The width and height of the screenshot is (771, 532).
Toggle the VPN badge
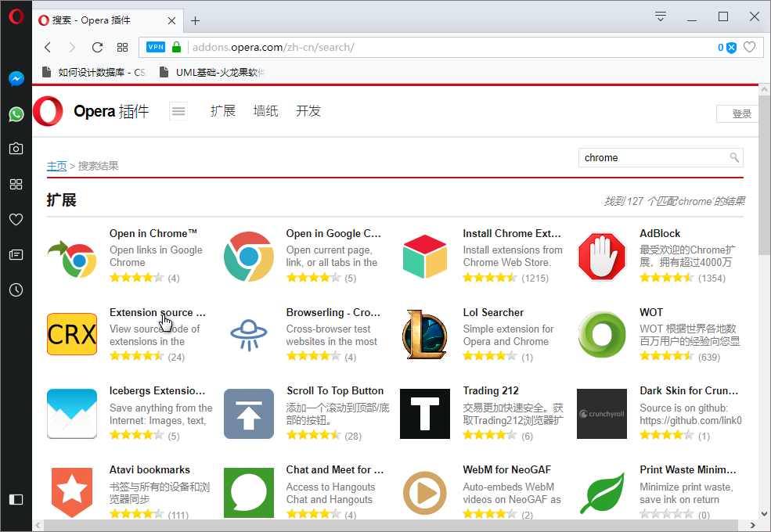point(156,47)
